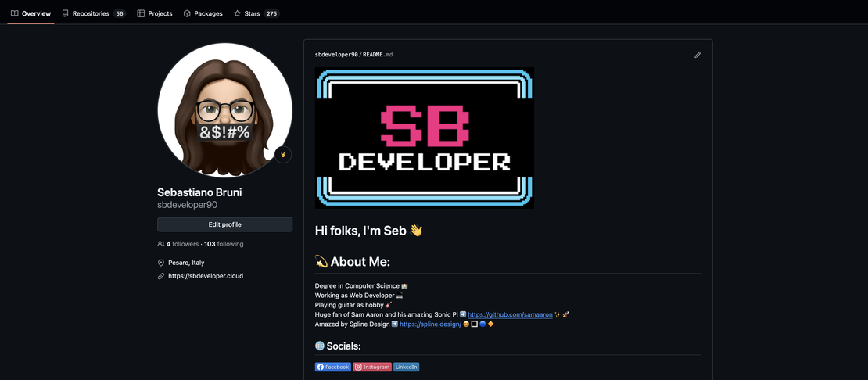The height and width of the screenshot is (380, 868).
Task: Click the SB Developer banner image
Action: 425,138
